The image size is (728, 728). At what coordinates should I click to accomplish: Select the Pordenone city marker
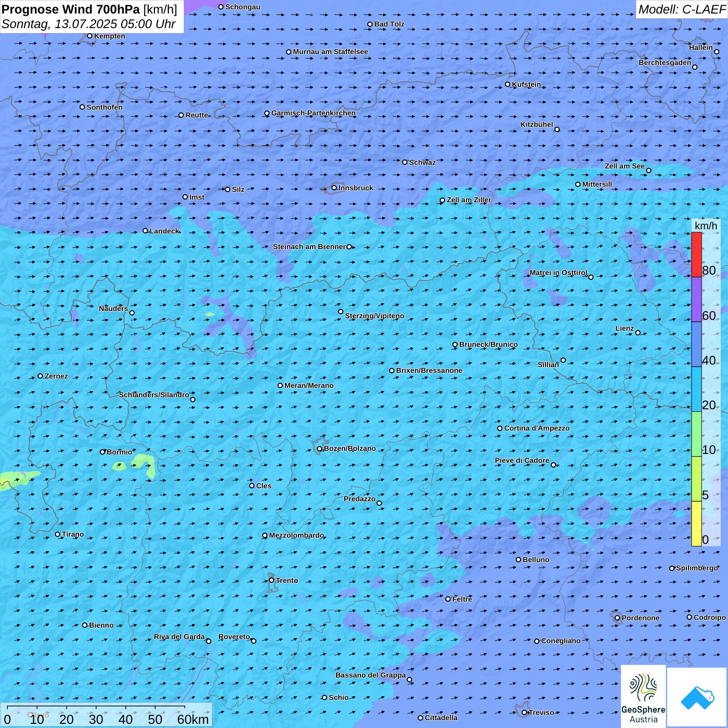[618, 618]
